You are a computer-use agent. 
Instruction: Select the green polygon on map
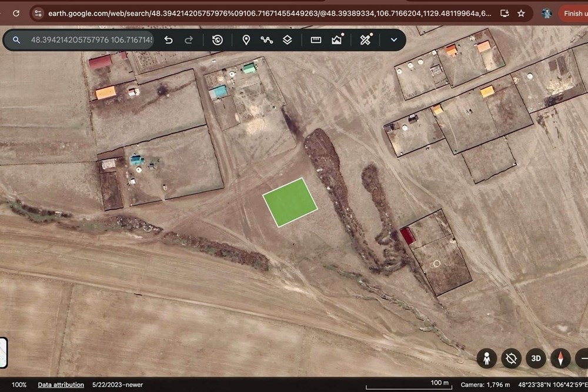(x=290, y=202)
